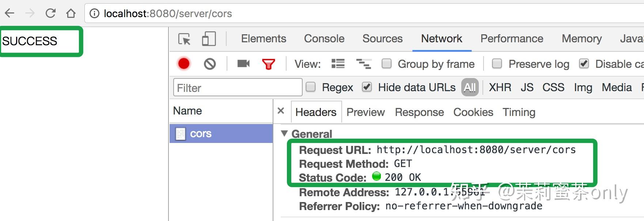Toggle the red filter funnel icon

point(268,64)
